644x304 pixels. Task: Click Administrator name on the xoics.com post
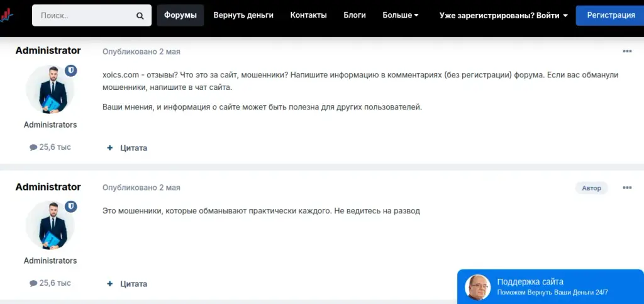coord(48,50)
